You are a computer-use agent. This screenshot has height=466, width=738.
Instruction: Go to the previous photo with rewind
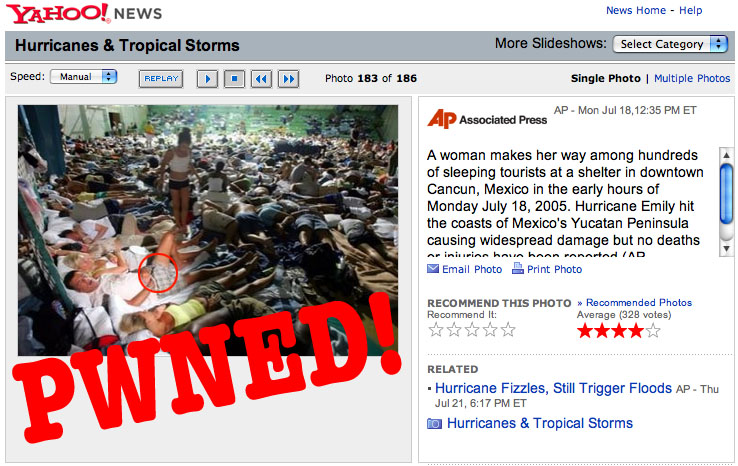click(261, 79)
